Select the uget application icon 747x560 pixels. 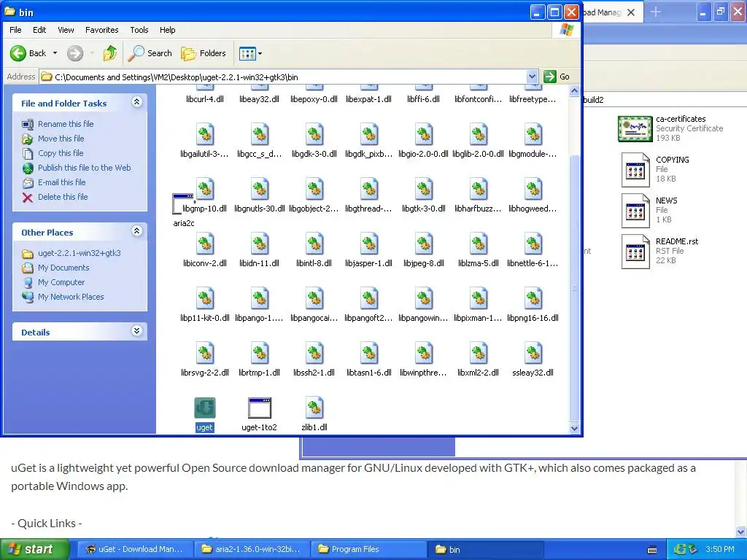205,408
